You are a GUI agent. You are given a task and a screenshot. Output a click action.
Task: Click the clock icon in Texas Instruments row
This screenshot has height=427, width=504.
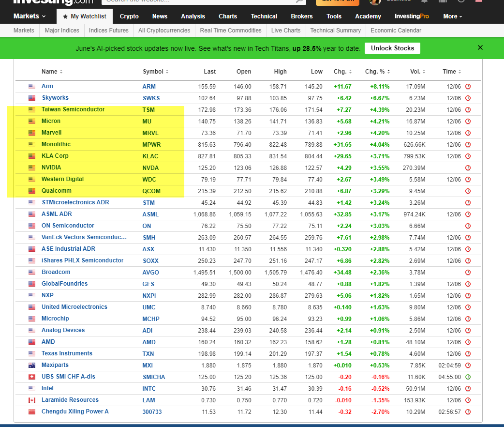pos(468,354)
